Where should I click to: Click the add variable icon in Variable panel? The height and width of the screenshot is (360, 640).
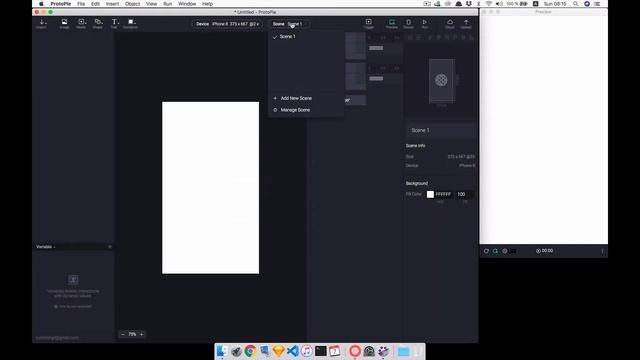coord(73,280)
